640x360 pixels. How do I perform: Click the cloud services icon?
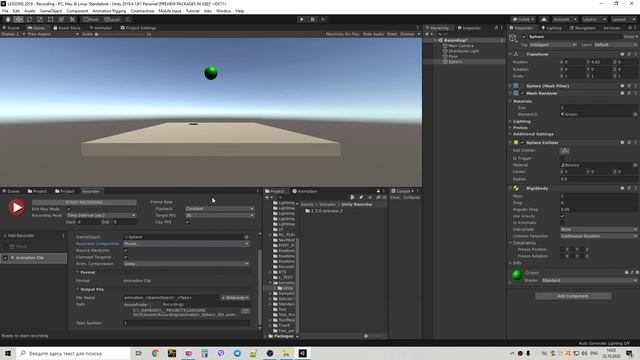[x=544, y=19]
